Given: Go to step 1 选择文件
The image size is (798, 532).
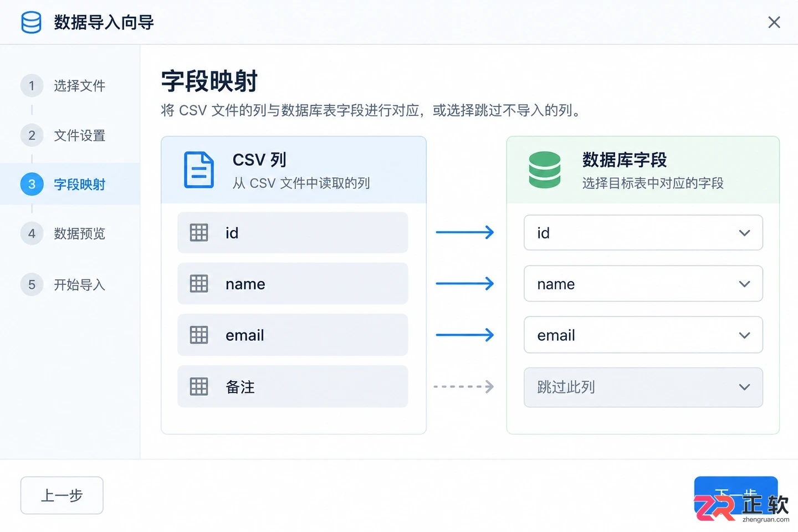Looking at the screenshot, I should [63, 85].
